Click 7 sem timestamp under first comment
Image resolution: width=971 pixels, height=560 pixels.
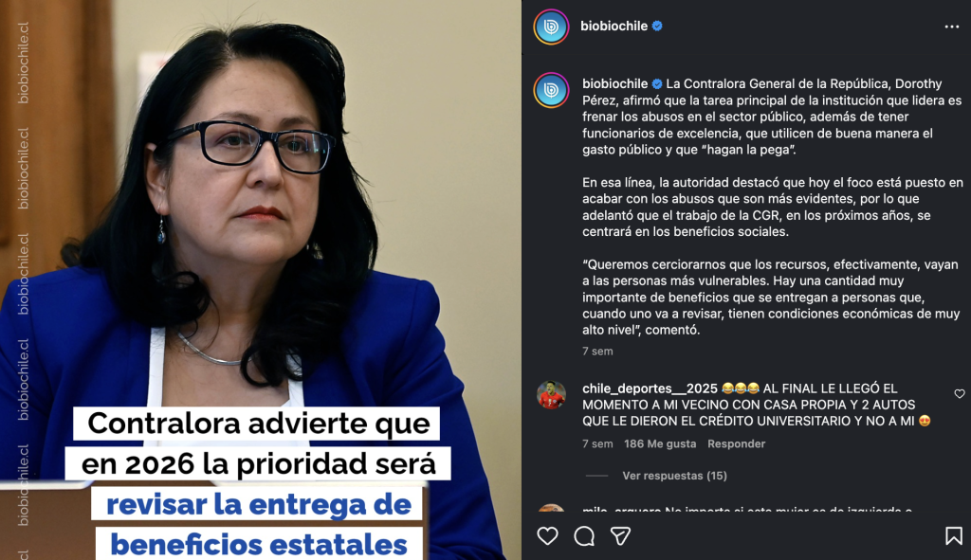597,443
